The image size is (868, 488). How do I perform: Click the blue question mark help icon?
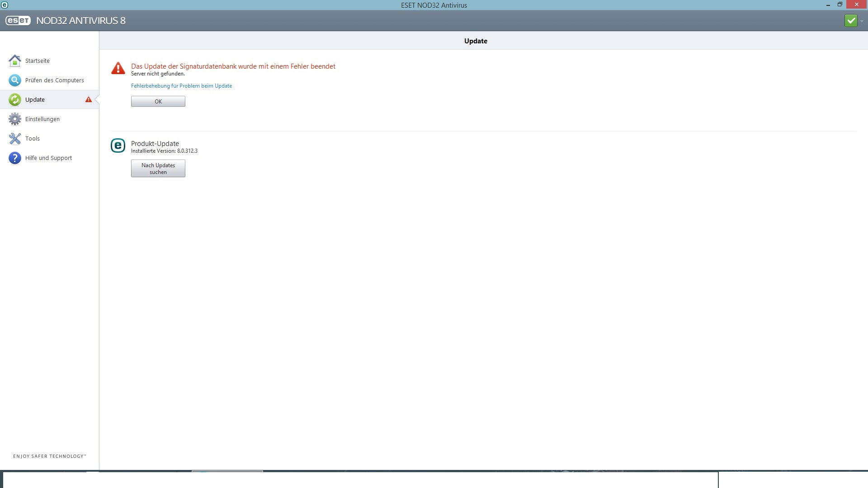[15, 158]
